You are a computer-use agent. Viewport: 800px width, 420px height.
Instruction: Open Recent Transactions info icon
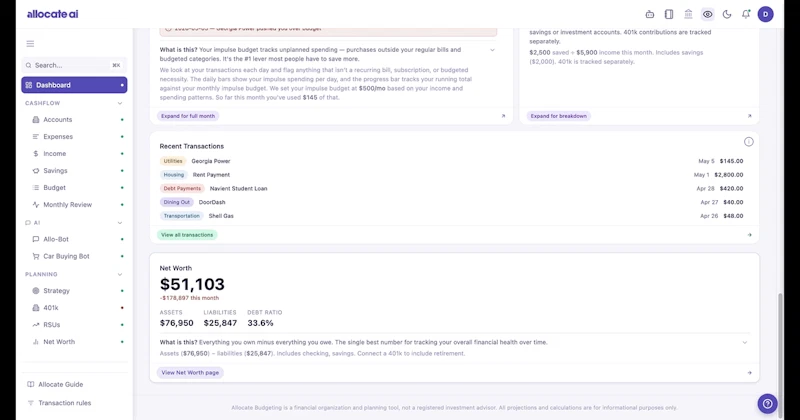[748, 142]
